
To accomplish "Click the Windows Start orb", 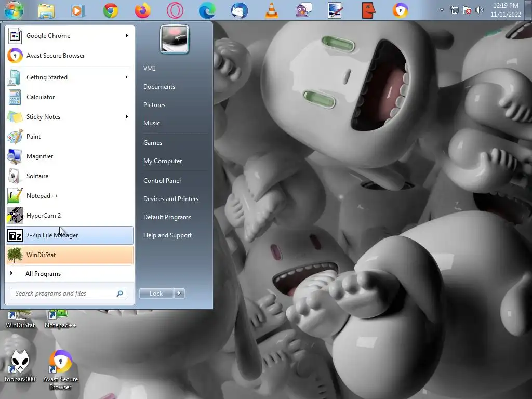I will coord(14,10).
